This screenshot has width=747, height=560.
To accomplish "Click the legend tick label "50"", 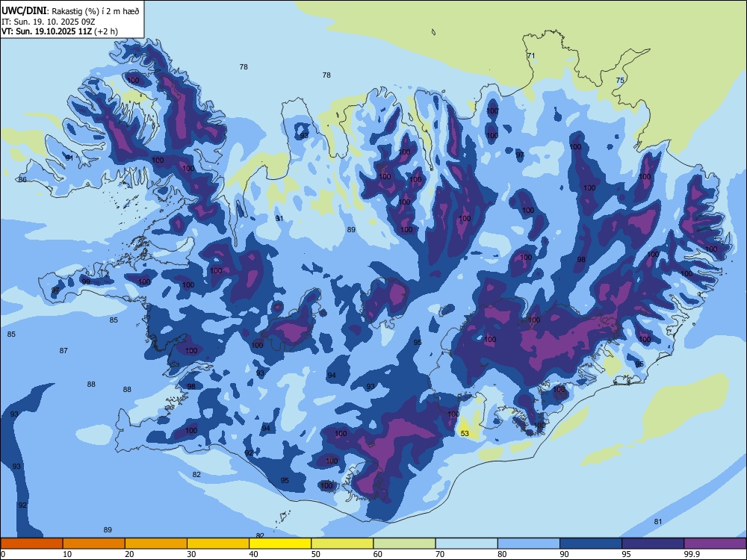I will pyautogui.click(x=316, y=554).
